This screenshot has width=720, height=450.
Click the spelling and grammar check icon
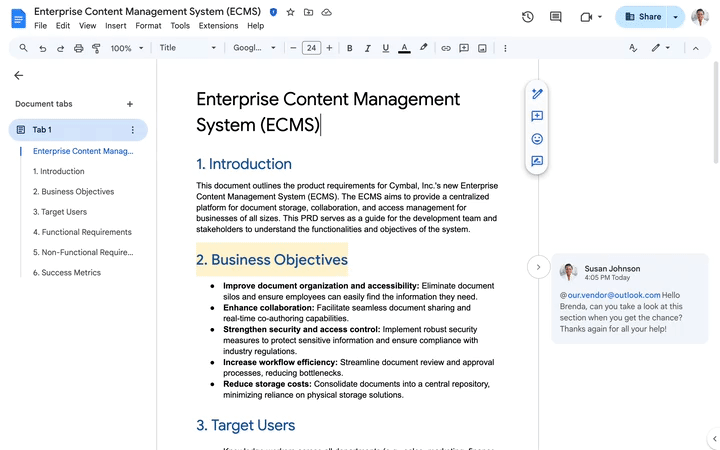[x=633, y=48]
